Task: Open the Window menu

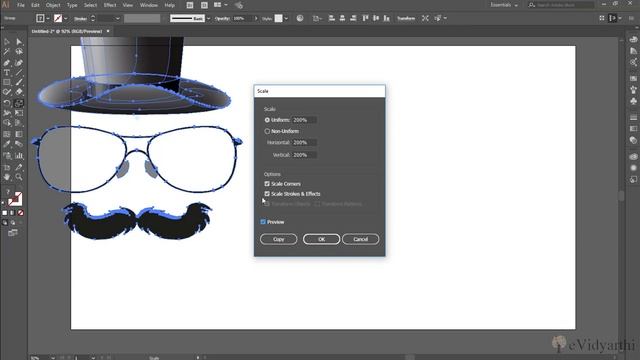Action: click(x=149, y=5)
